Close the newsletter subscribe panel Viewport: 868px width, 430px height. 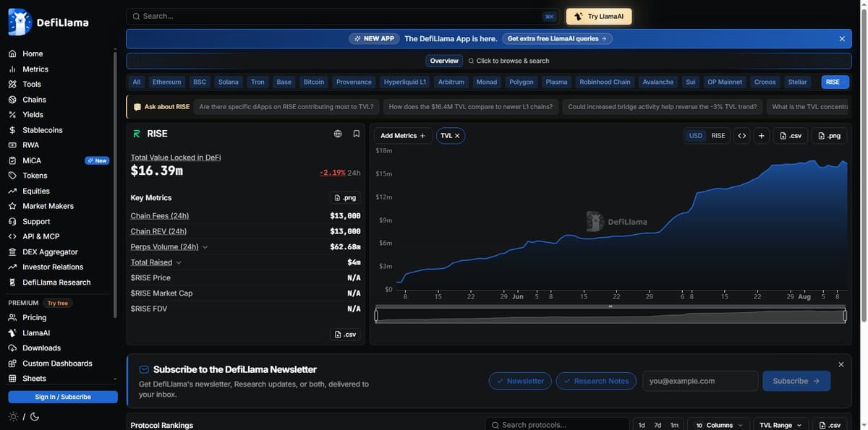841,365
